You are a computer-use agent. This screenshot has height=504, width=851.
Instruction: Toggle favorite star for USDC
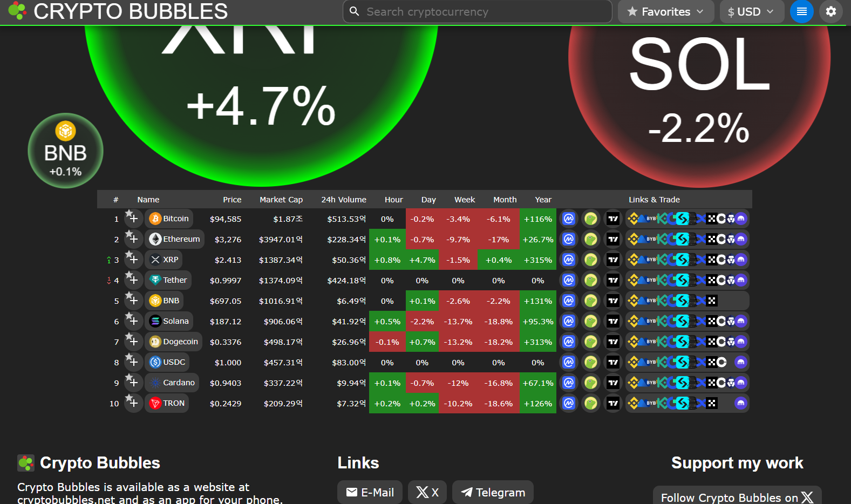click(133, 362)
